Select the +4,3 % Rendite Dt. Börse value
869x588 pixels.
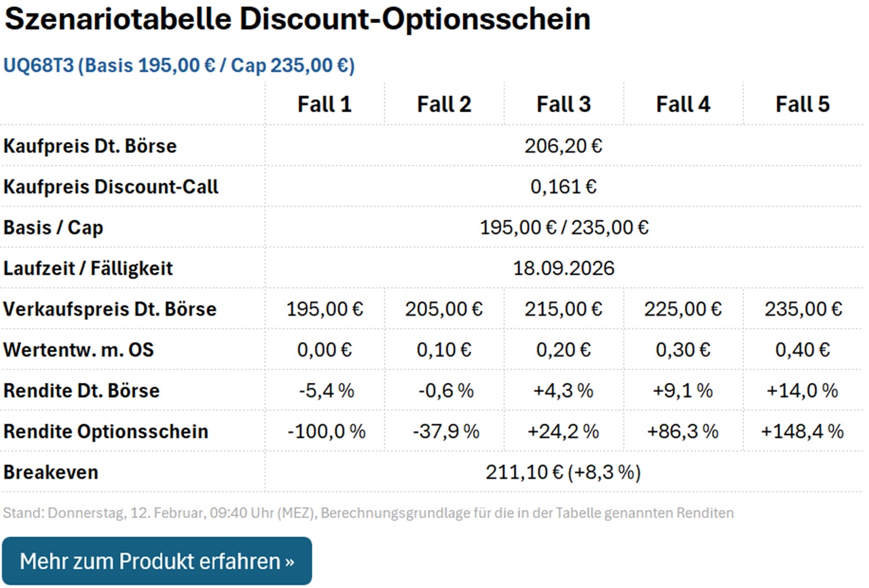563,390
